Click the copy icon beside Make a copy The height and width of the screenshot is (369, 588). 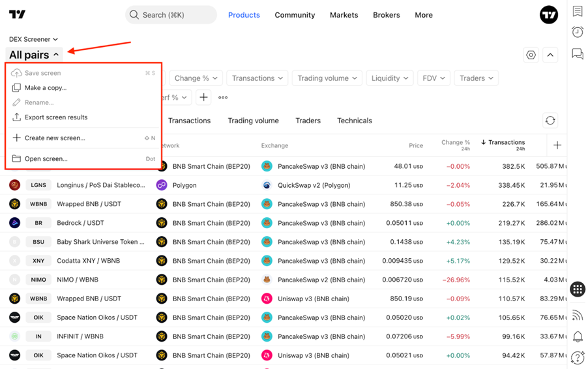tap(16, 88)
